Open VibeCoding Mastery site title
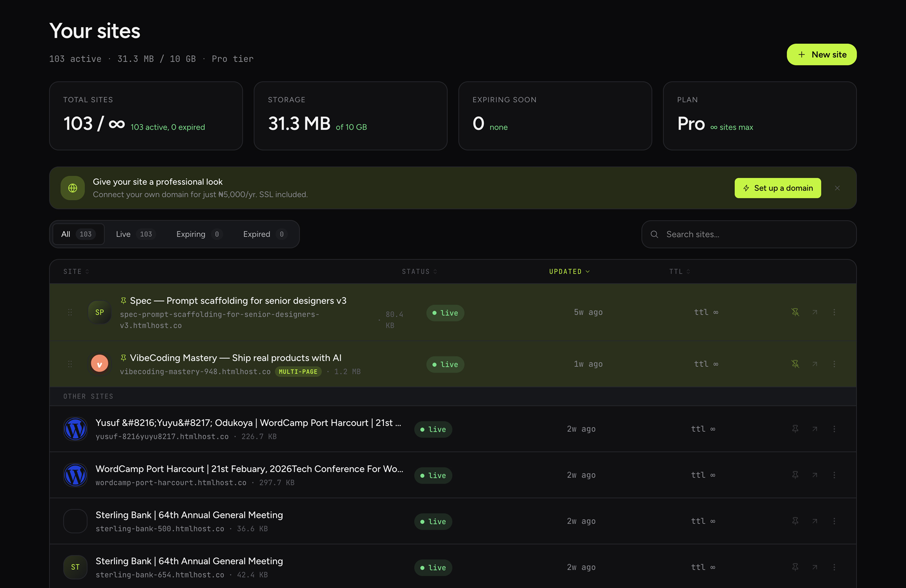 236,358
